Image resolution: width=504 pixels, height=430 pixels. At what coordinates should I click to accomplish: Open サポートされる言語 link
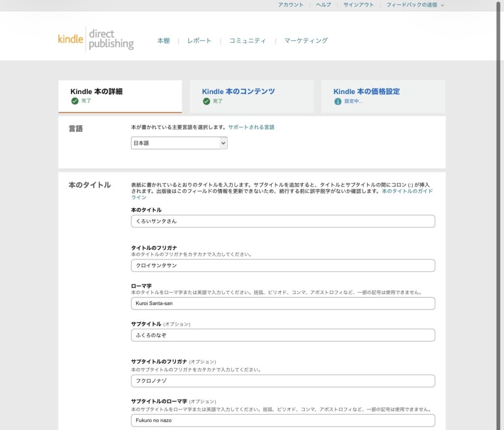pos(252,127)
